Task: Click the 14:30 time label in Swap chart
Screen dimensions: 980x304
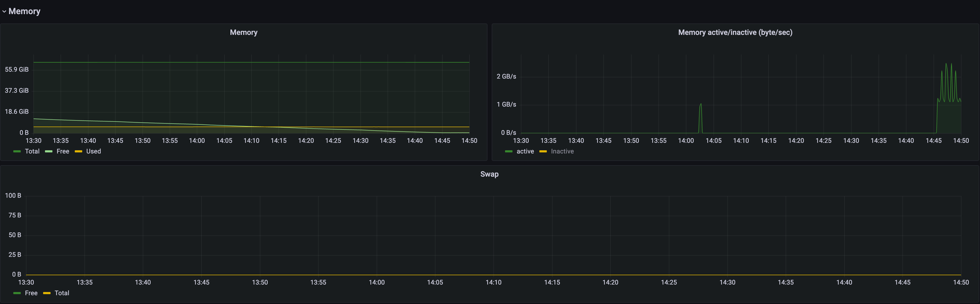Action: pyautogui.click(x=727, y=282)
